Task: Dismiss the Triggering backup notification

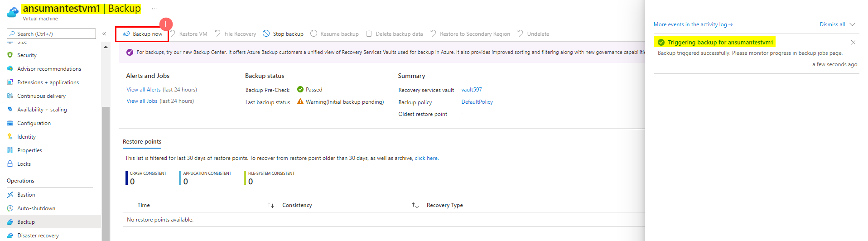Action: click(853, 42)
